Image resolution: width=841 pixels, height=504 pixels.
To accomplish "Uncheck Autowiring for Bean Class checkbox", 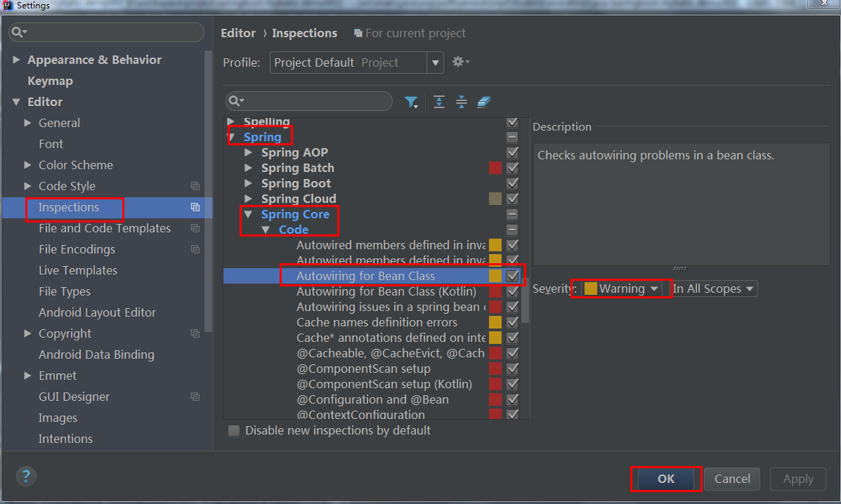I will 512,276.
